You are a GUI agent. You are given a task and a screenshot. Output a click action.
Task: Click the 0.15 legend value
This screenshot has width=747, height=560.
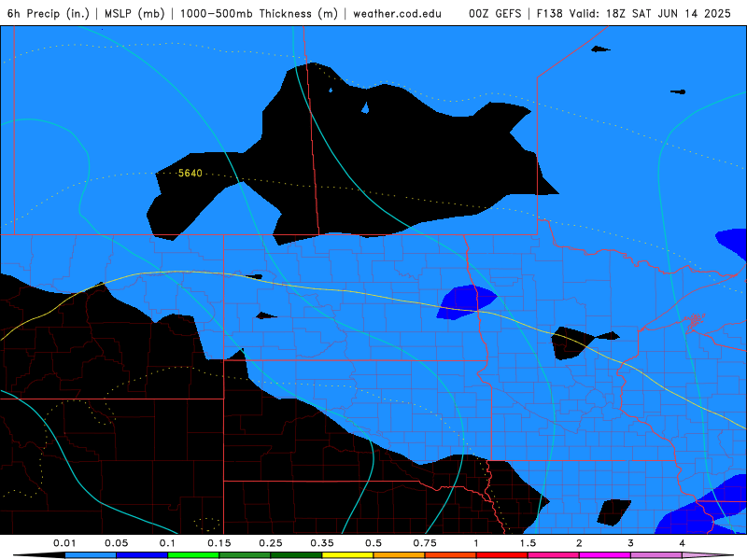coord(219,543)
